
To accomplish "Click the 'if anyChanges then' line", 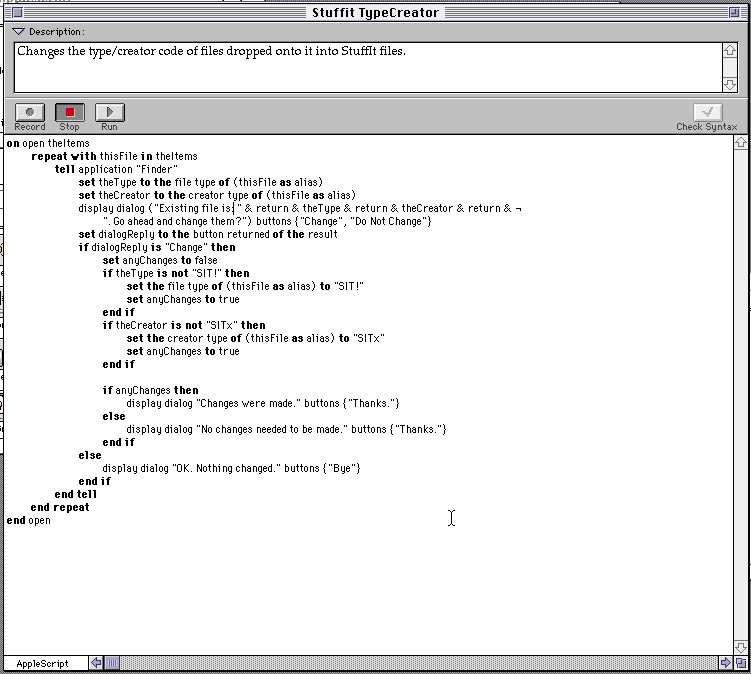I will click(150, 390).
